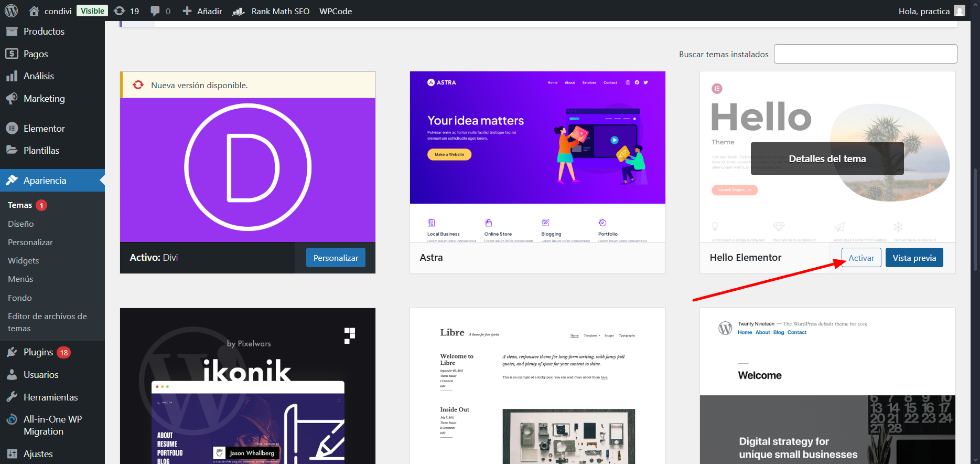Click the user avatar next to Hola, practica

pyautogui.click(x=960, y=11)
